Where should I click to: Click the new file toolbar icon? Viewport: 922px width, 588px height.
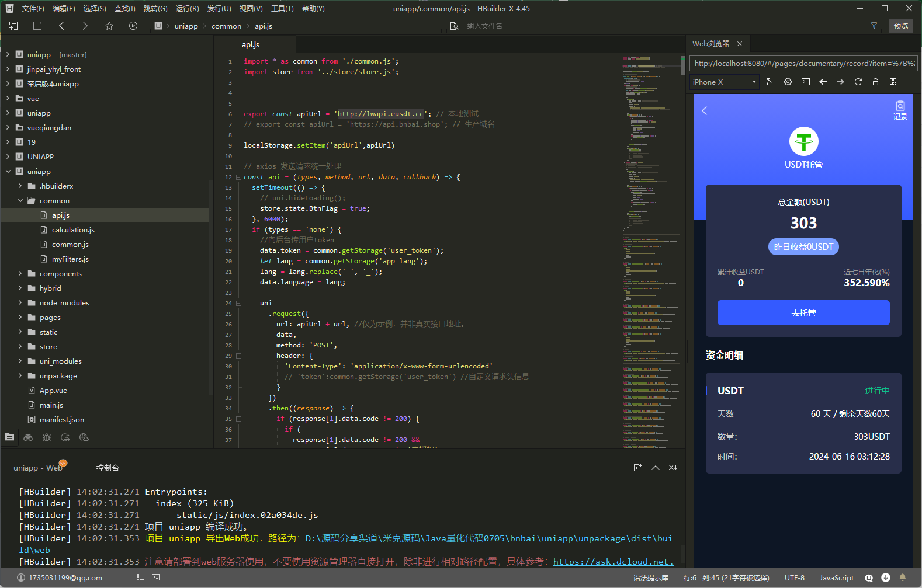tap(13, 26)
